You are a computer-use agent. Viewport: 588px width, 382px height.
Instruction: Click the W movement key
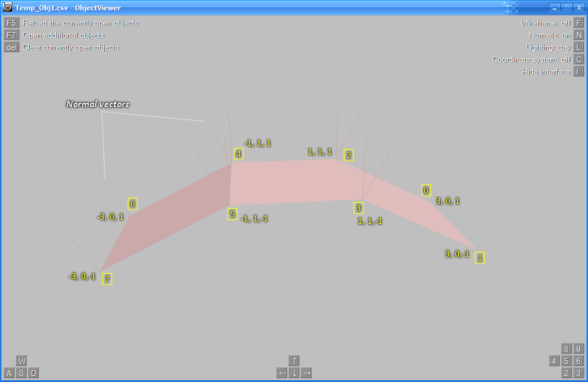point(21,361)
